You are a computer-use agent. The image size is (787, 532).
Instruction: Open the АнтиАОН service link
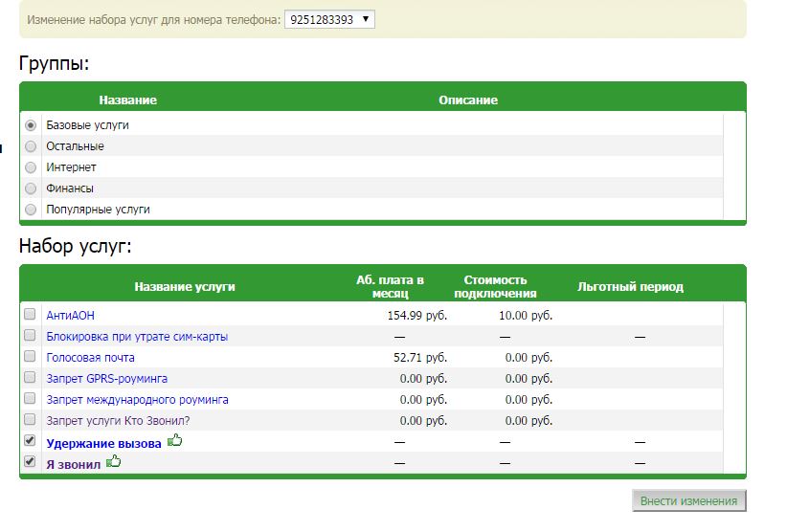pos(70,316)
